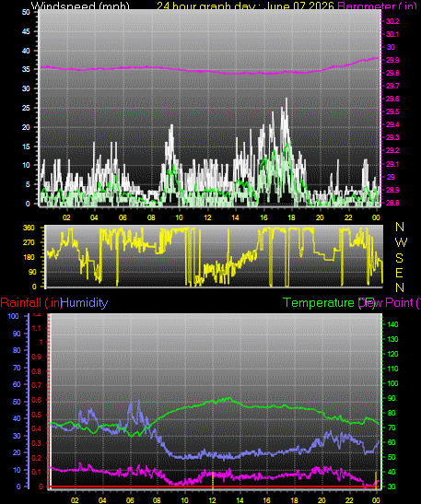Image resolution: width=421 pixels, height=504 pixels.
Task: Click the E compass letter beside direction graph
Action: pyautogui.click(x=399, y=273)
